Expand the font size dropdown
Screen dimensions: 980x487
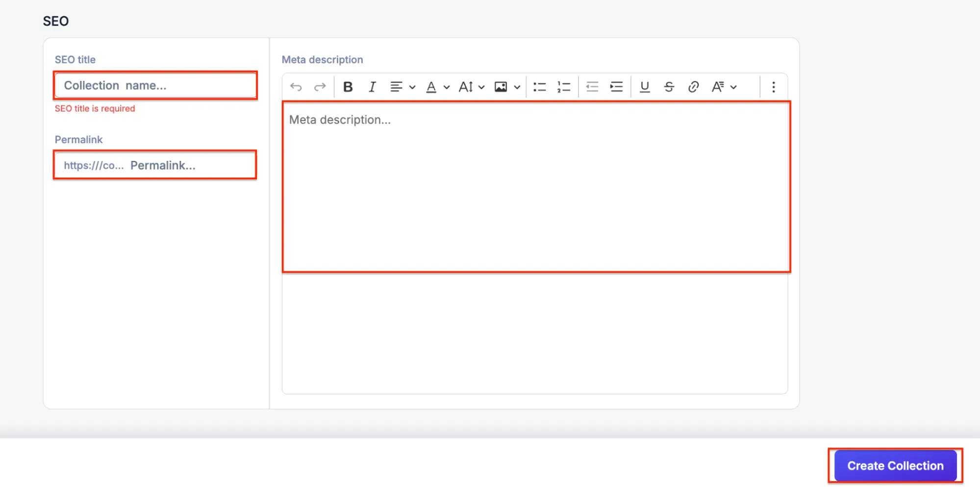471,87
